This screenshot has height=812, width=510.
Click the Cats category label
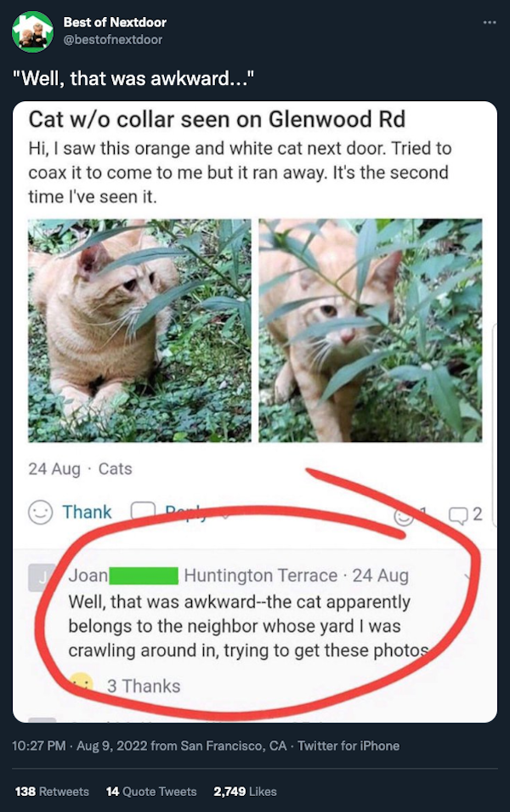pos(115,469)
